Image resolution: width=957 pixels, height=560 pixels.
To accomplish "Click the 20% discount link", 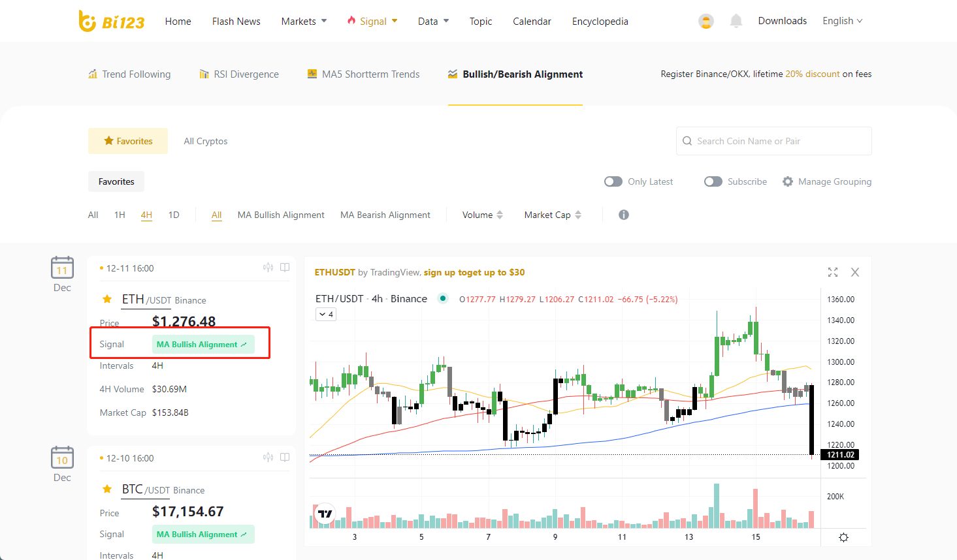I will [x=813, y=74].
